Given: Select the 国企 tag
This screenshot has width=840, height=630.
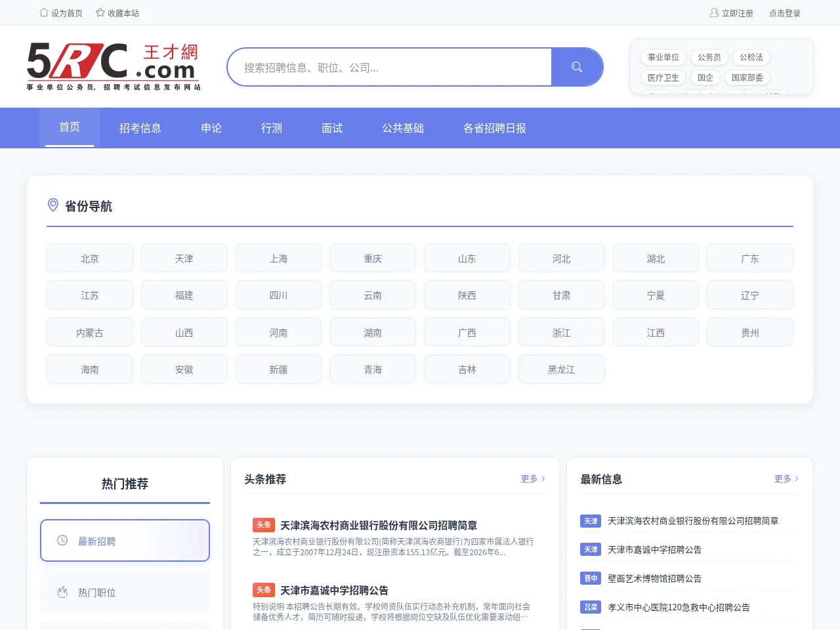Looking at the screenshot, I should tap(705, 77).
